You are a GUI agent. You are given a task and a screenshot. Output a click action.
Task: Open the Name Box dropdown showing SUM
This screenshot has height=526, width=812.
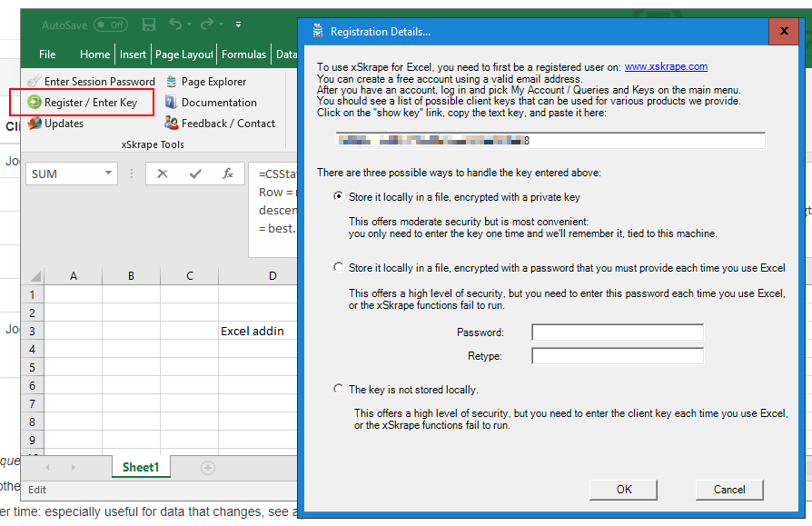[108, 173]
